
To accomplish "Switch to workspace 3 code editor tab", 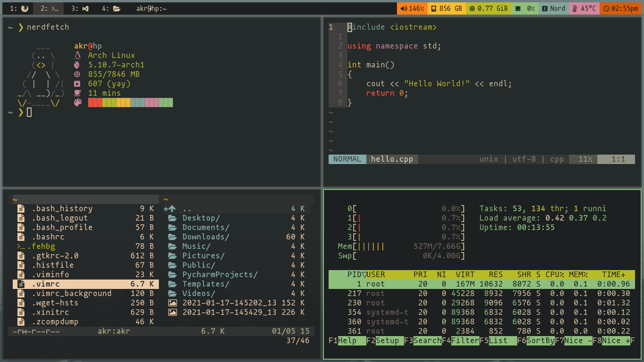I will point(80,8).
